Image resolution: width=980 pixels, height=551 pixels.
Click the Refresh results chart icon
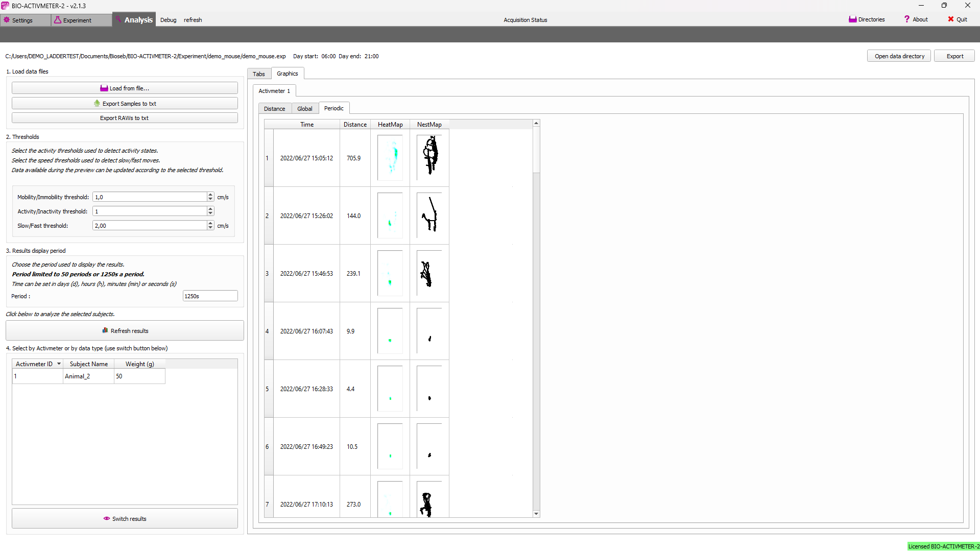coord(105,330)
